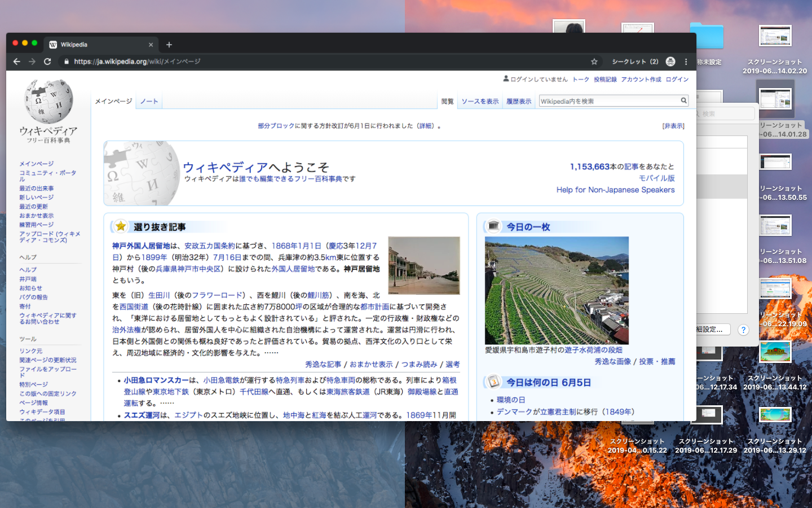Screen dimensions: 812x508
Task: Open sidebar link バグの報告
Action: [34, 297]
